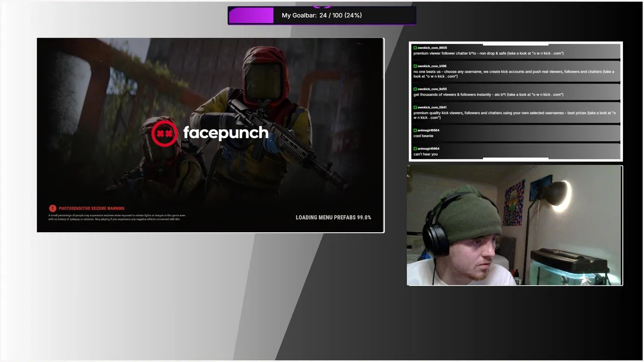Open chat username ownkick_com_9d55
This screenshot has height=362, width=644.
point(432,89)
